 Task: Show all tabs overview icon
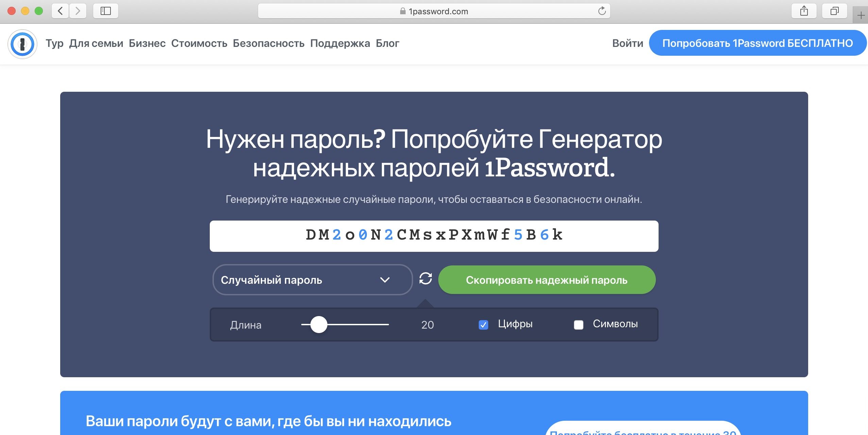834,11
